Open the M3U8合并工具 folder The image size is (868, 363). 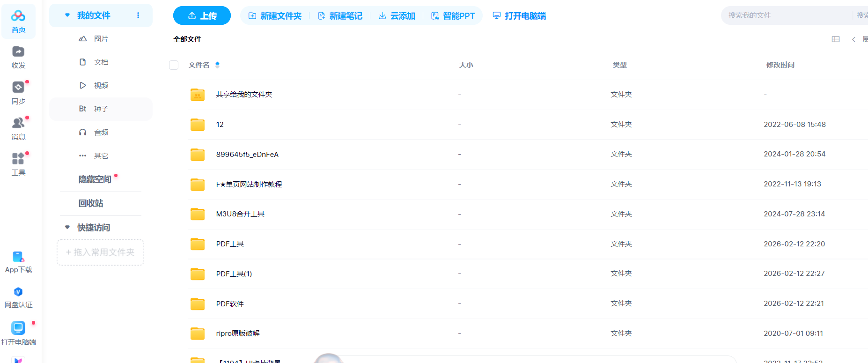(x=240, y=214)
